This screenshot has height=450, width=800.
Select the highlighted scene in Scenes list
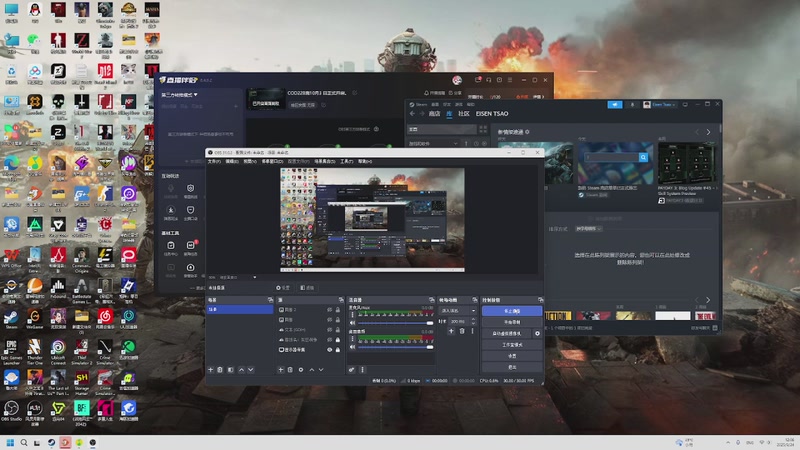tap(239, 309)
